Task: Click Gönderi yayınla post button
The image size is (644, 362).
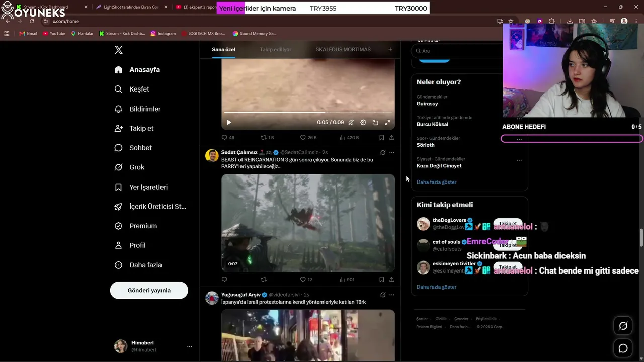Action: point(149,290)
